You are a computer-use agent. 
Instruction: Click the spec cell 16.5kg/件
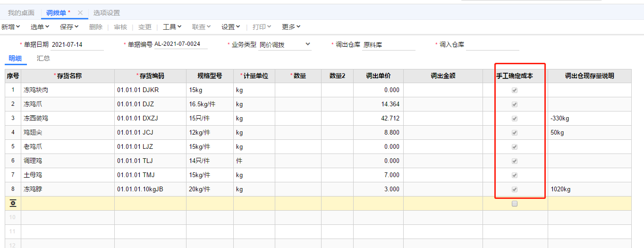point(210,104)
